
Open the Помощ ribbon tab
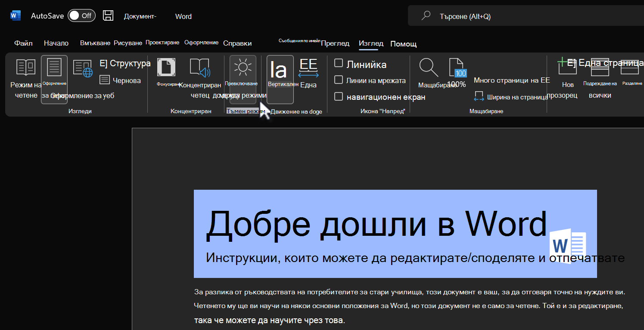pyautogui.click(x=404, y=44)
